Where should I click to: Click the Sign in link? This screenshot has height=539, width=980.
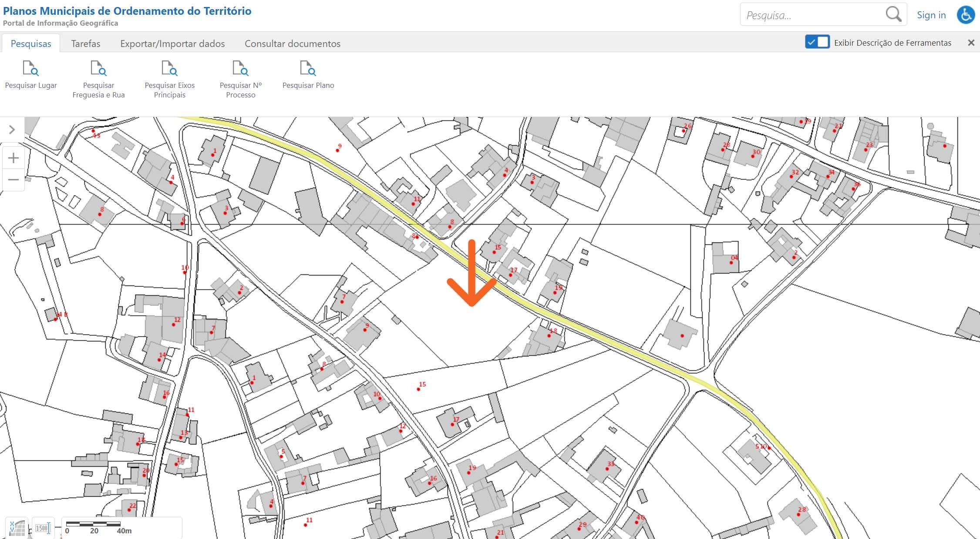(931, 15)
